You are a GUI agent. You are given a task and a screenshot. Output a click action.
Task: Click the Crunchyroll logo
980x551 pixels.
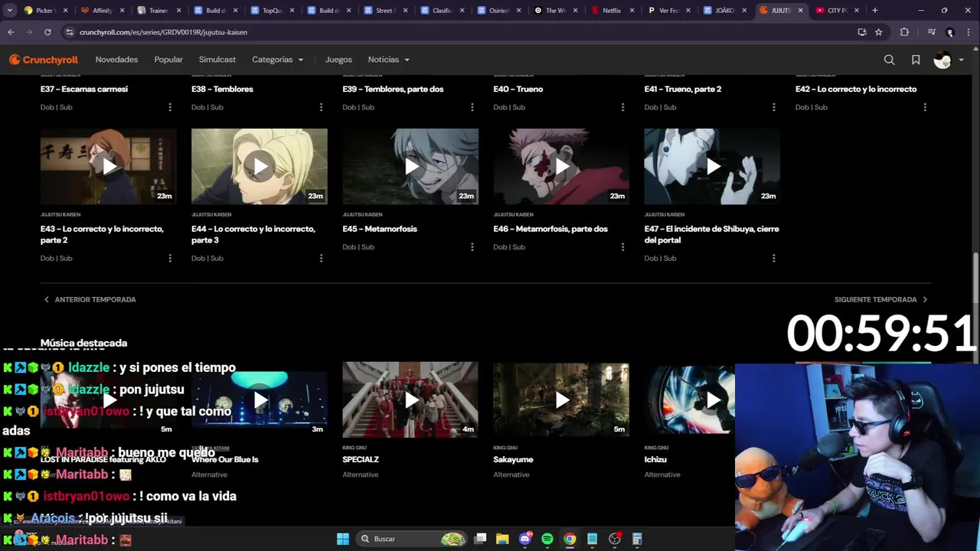44,60
